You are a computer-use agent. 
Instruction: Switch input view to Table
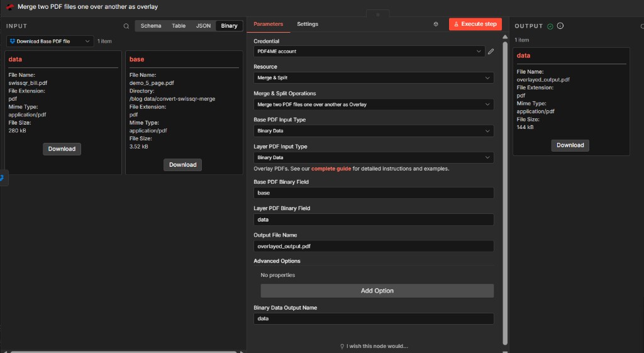pyautogui.click(x=179, y=26)
